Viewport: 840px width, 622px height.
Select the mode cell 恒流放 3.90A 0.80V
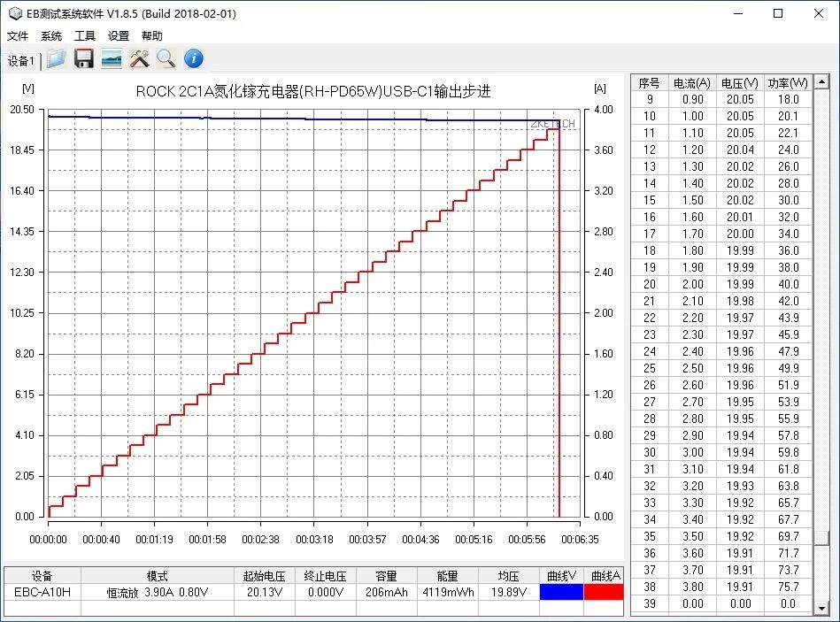tap(158, 592)
